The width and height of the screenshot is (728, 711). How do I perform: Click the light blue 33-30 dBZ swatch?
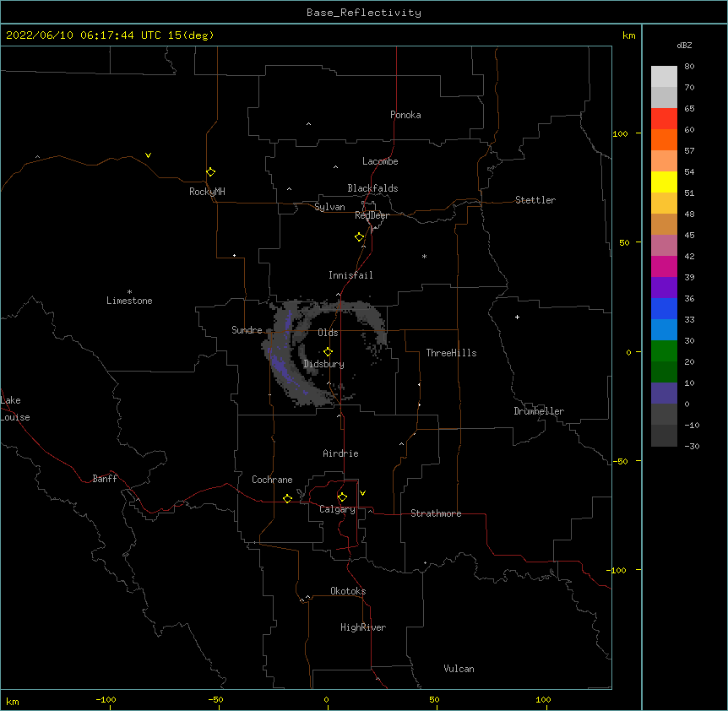[x=664, y=330]
